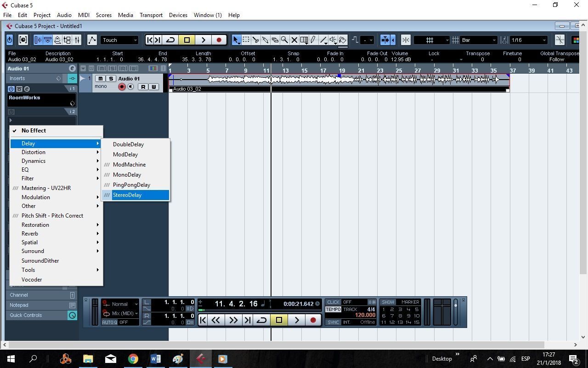The image size is (588, 368).
Task: Expand the Dynamics effects submenu
Action: [56, 161]
